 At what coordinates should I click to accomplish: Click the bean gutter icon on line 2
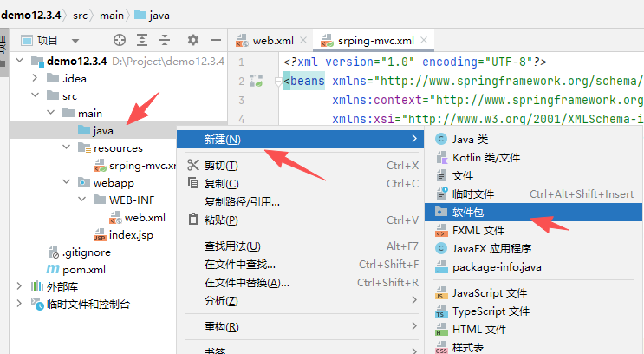256,81
